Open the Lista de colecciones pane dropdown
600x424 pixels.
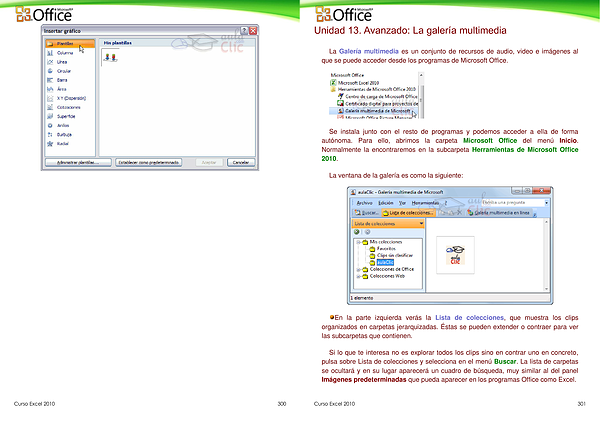[421, 223]
